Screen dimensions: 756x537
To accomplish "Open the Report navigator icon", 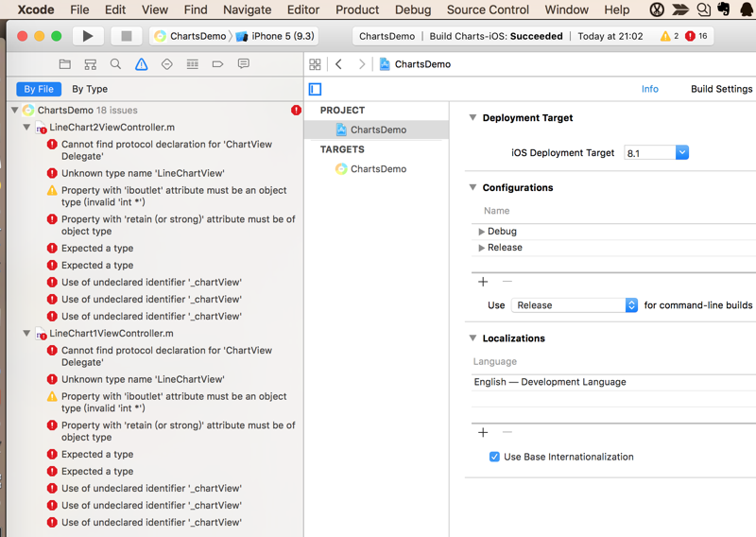I will point(243,64).
